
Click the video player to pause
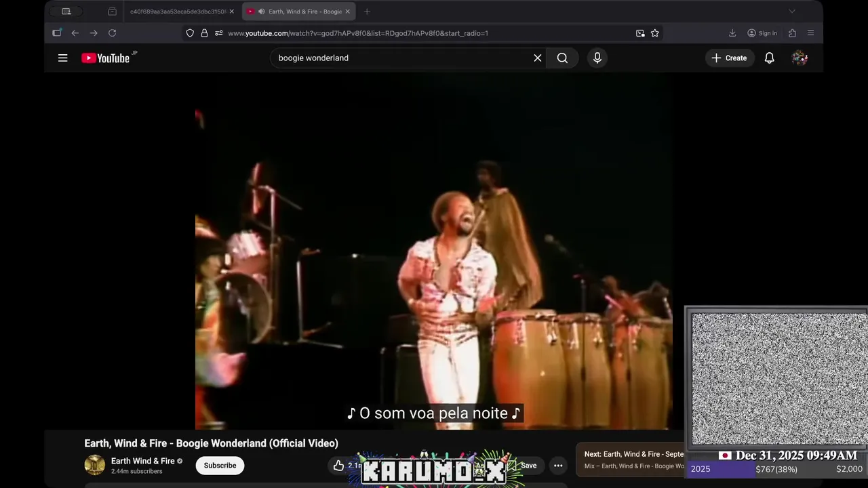434,251
